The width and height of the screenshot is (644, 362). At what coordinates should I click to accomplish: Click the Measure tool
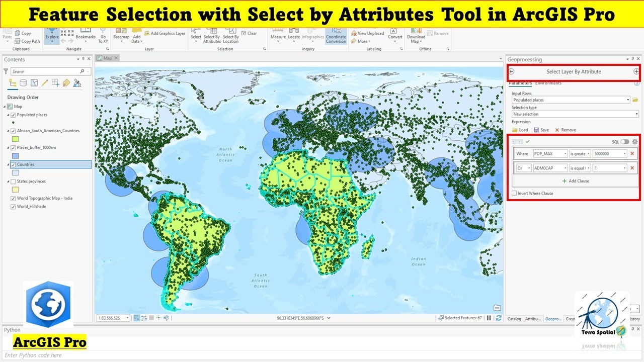278,35
